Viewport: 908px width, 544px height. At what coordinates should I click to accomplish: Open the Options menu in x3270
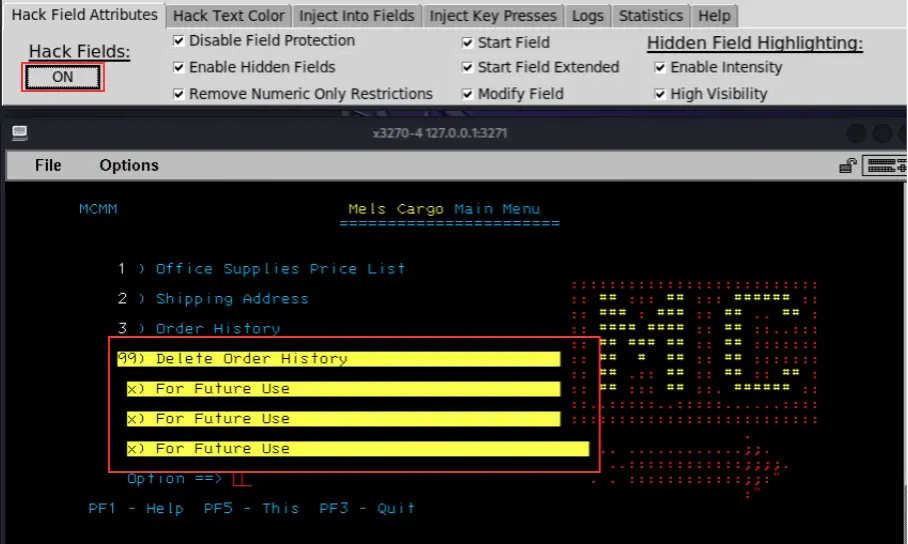coord(129,165)
